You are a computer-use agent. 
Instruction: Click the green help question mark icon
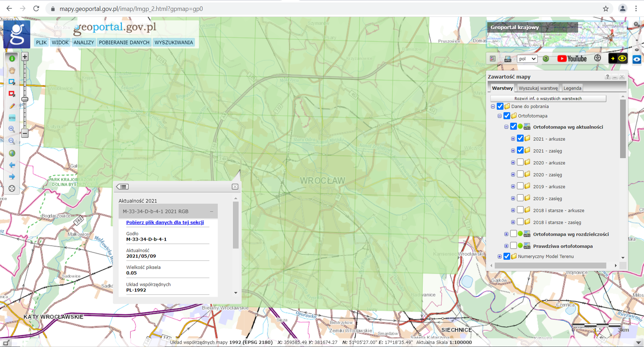546,59
